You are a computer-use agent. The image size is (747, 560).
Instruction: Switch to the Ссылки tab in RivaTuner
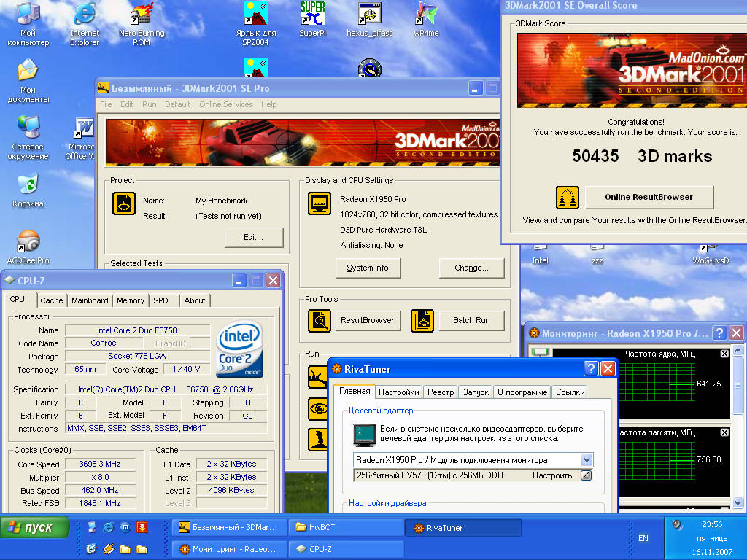(x=570, y=392)
